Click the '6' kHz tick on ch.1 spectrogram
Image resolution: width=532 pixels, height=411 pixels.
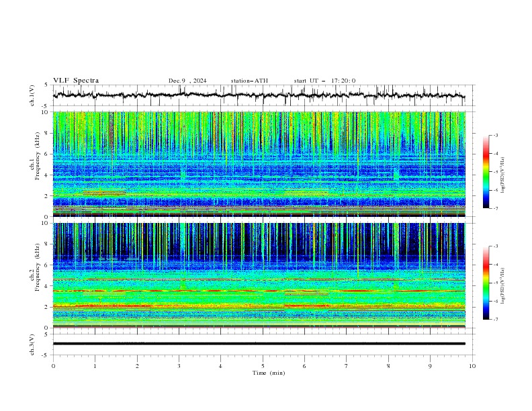click(48, 154)
